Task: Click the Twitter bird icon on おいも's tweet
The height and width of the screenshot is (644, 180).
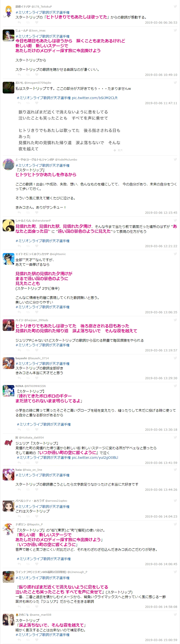Action: (x=175, y=82)
